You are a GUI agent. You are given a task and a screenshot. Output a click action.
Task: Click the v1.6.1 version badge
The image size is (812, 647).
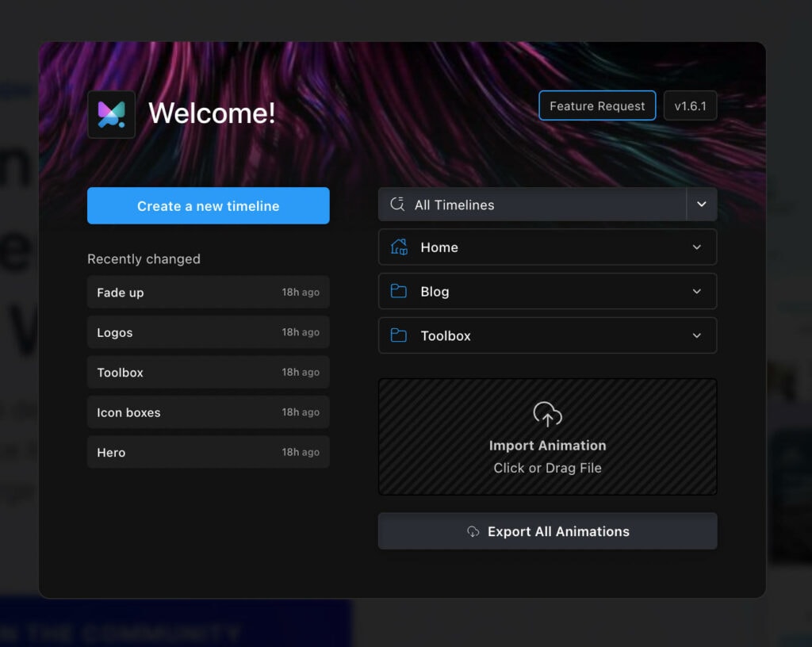coord(690,105)
